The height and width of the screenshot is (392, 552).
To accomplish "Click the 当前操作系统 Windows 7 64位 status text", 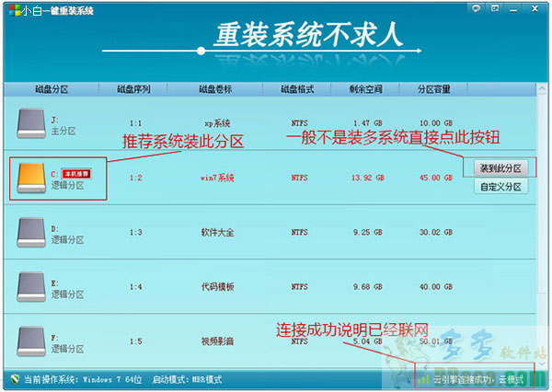I will coord(83,380).
